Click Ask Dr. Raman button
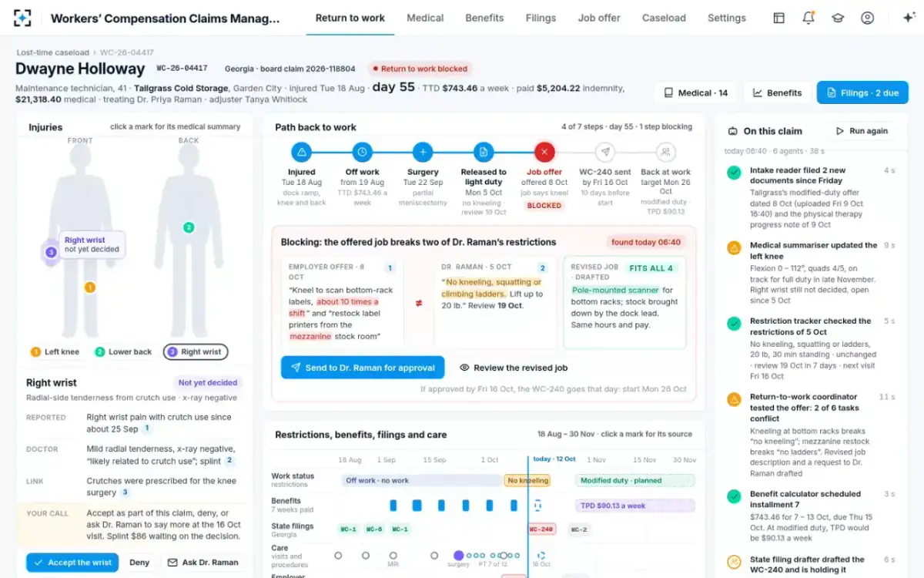 point(203,563)
